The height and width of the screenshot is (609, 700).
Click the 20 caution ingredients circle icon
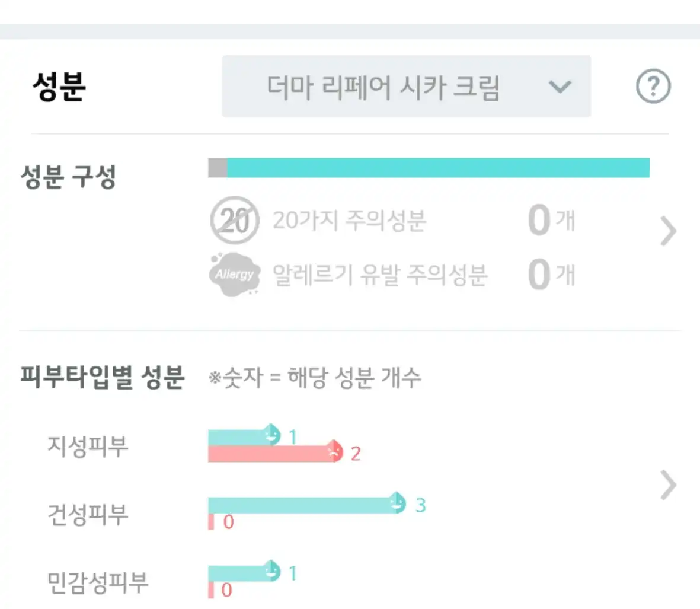(235, 221)
